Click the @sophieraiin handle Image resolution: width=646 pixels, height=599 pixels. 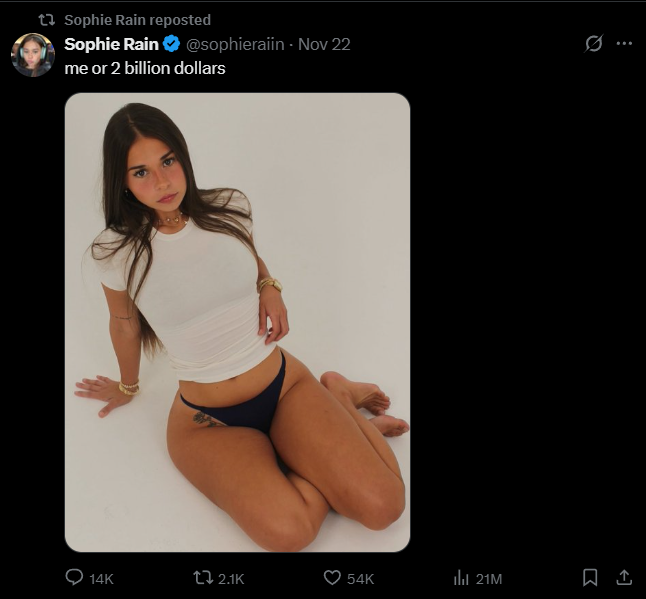(x=235, y=44)
